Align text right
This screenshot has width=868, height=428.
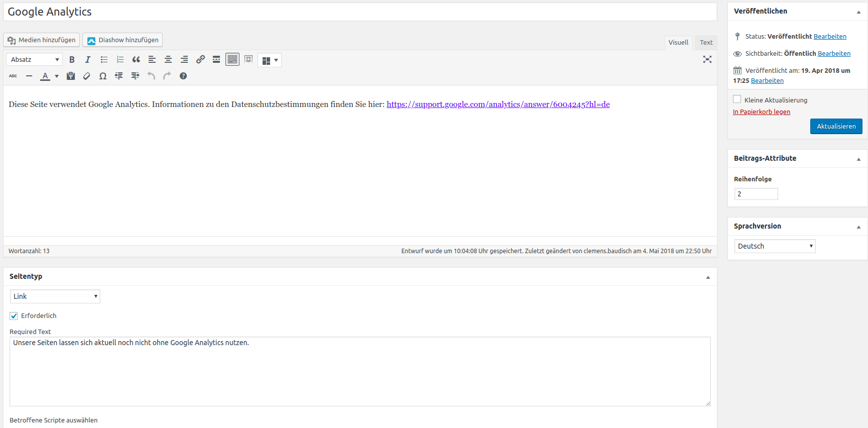pyautogui.click(x=184, y=60)
